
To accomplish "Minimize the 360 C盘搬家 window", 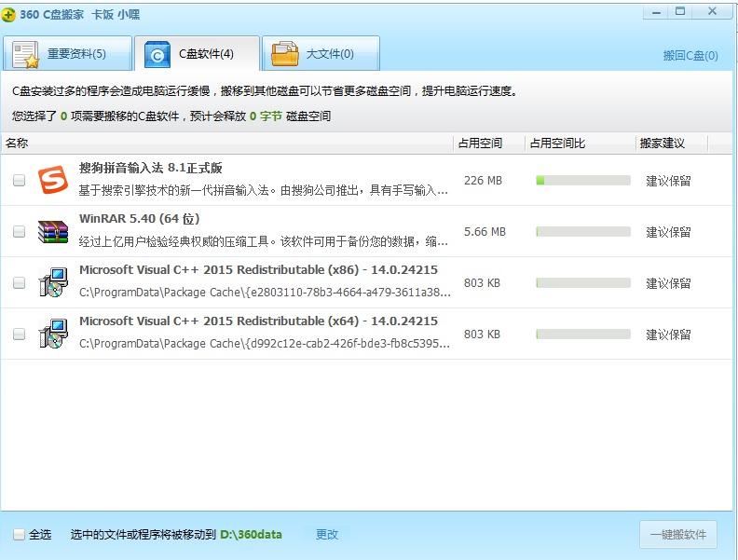I will tap(656, 12).
